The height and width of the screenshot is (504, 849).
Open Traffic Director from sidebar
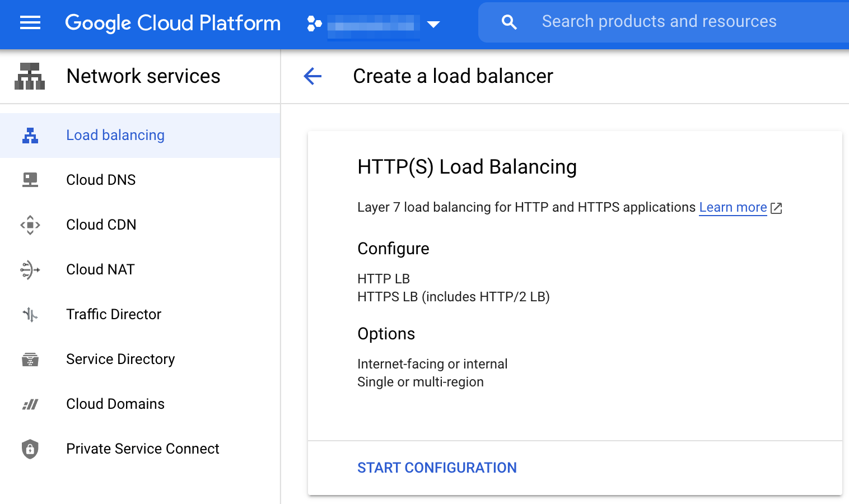[x=114, y=314]
